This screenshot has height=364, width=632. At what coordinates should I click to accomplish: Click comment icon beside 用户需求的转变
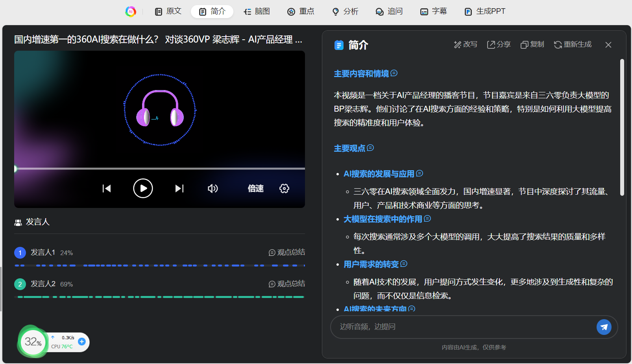[x=404, y=264]
